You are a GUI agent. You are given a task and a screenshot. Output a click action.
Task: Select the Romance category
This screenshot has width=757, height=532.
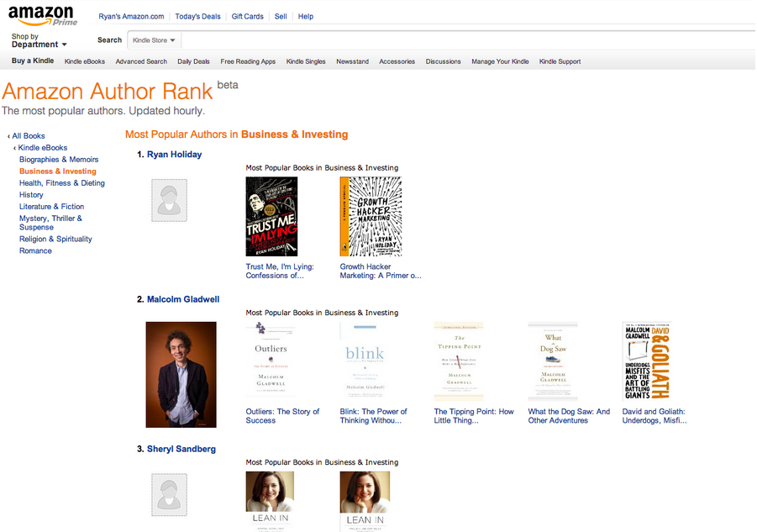click(36, 251)
